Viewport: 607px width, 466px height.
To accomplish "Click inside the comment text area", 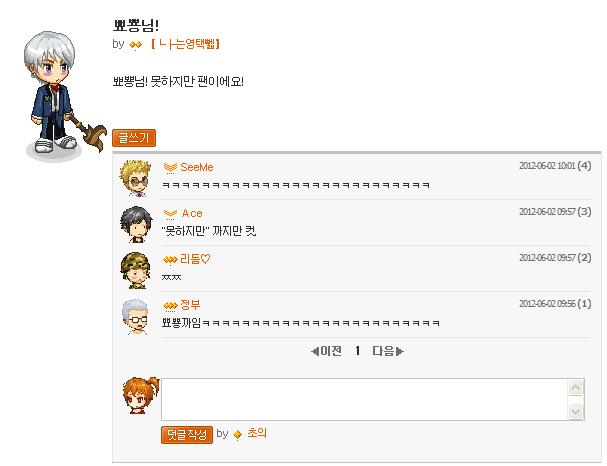I will coord(364,399).
